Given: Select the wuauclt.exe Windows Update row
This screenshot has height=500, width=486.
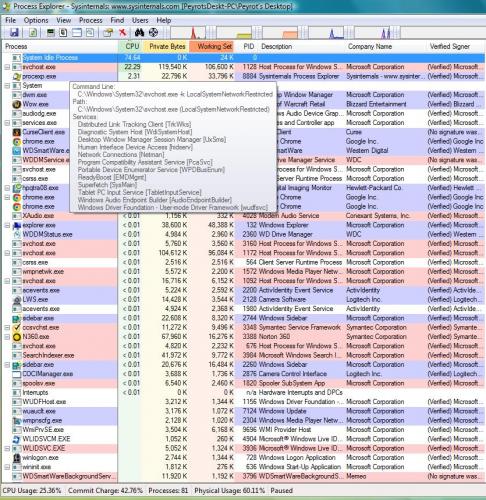Looking at the screenshot, I should click(243, 411).
